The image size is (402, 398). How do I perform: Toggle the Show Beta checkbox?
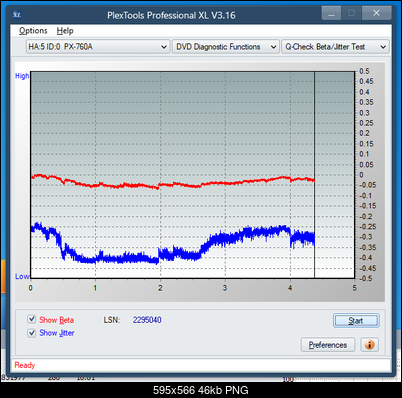coord(32,319)
